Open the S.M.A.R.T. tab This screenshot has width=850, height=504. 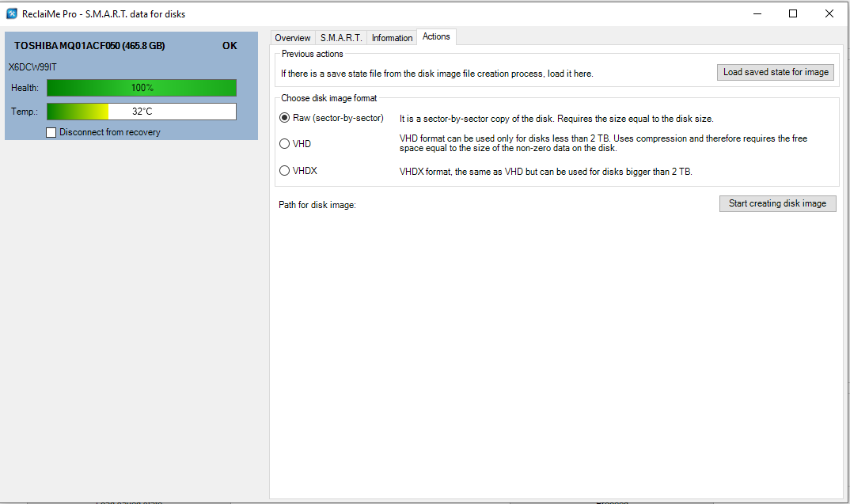pyautogui.click(x=341, y=37)
